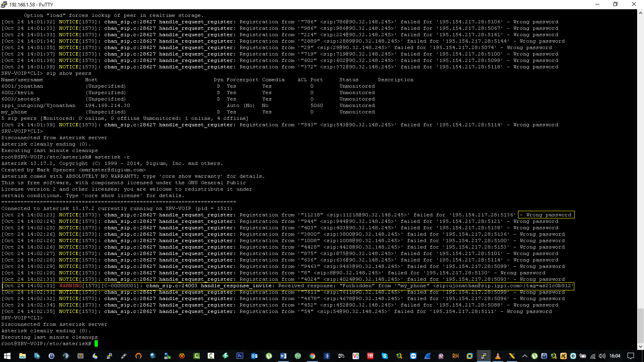
Task: Click the terminal scrollbar up arrow
Action: coord(640,13)
